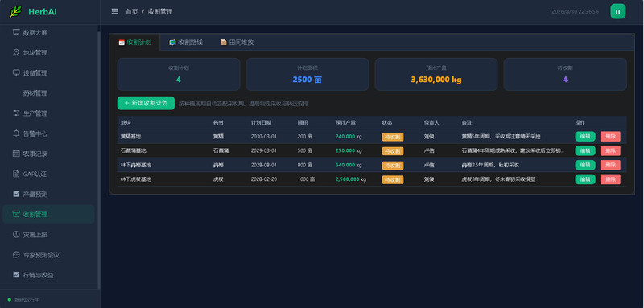Click the date 2028-02-20

[x=264, y=179]
